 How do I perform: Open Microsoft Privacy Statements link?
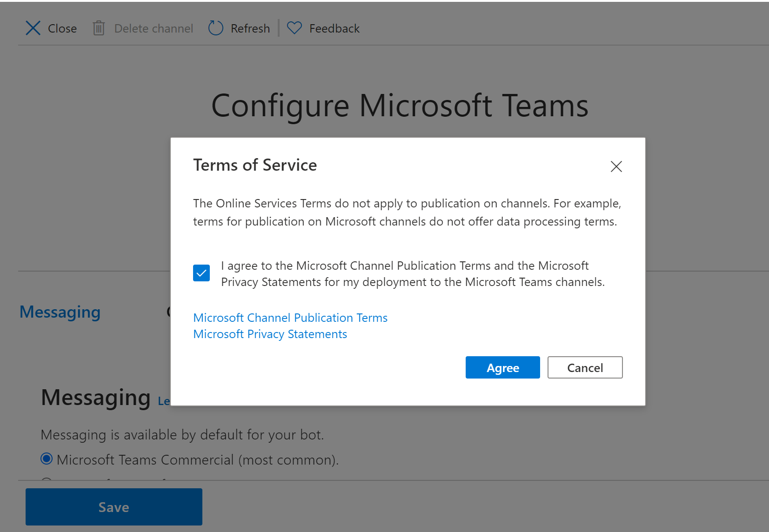pos(270,334)
